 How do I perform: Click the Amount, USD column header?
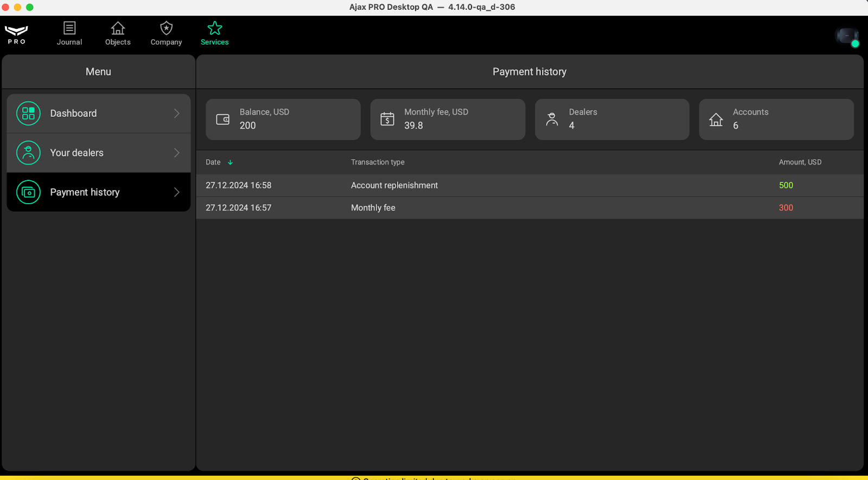tap(800, 162)
